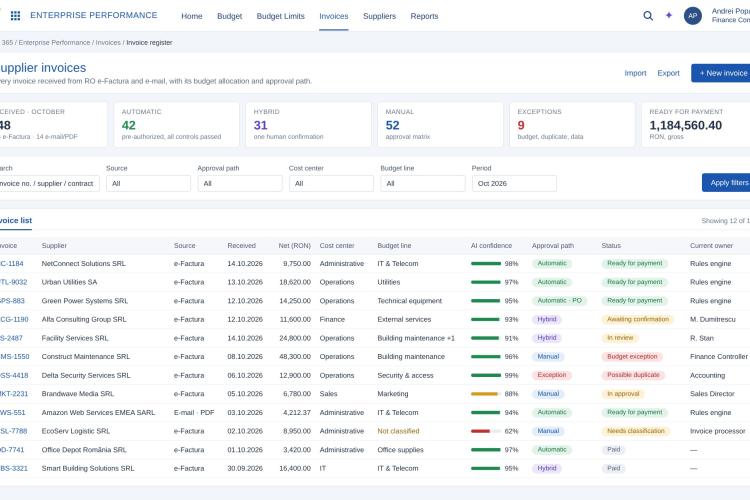Viewport: 750px width, 500px height.
Task: Create a New invoice
Action: coord(720,73)
